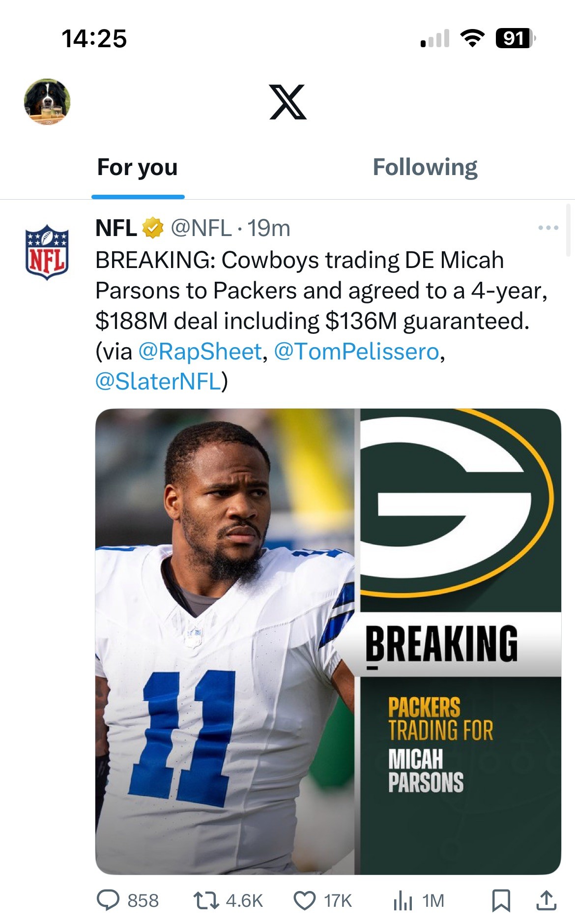
Task: Repost the NFL tweet
Action: point(206,900)
